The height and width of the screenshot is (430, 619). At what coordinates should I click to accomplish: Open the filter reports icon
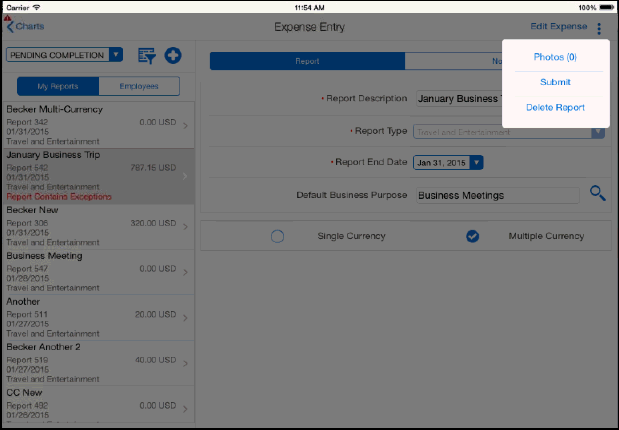pos(146,56)
